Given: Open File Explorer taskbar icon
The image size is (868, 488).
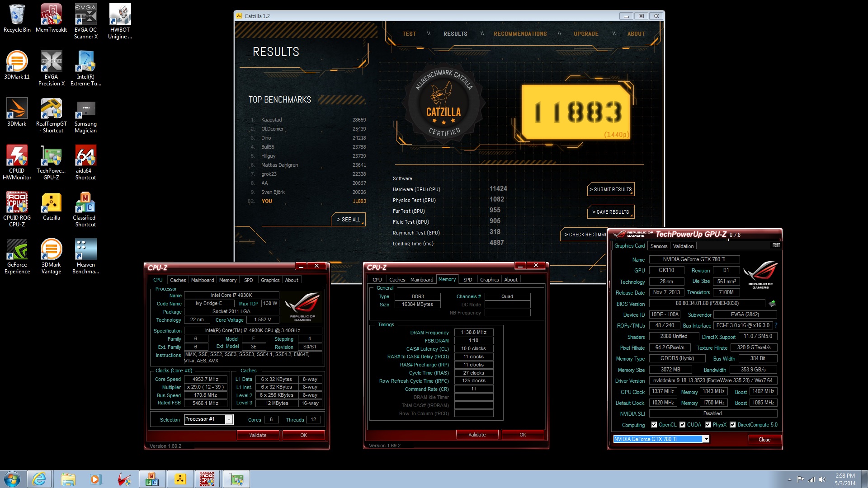Looking at the screenshot, I should (x=68, y=479).
